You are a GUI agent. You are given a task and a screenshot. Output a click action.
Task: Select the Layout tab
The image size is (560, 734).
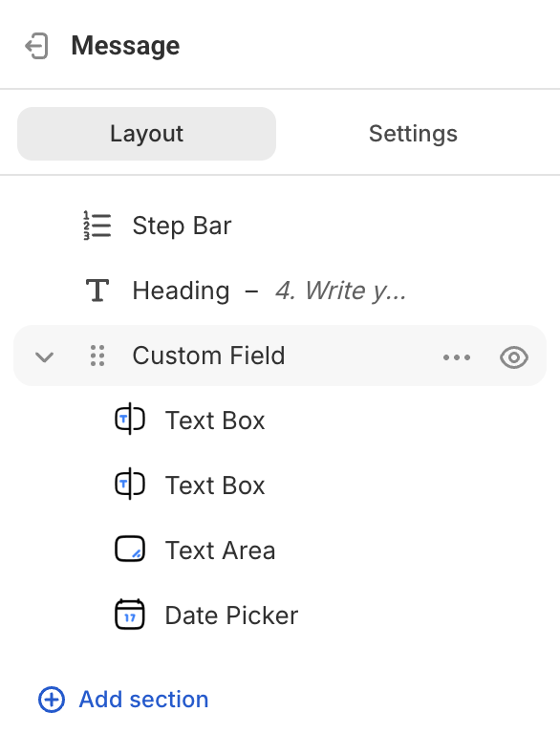click(x=146, y=134)
